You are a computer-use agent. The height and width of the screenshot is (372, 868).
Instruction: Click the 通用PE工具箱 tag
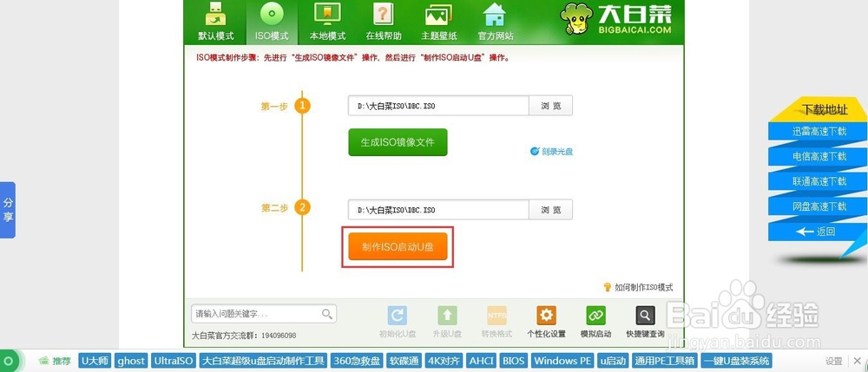664,361
